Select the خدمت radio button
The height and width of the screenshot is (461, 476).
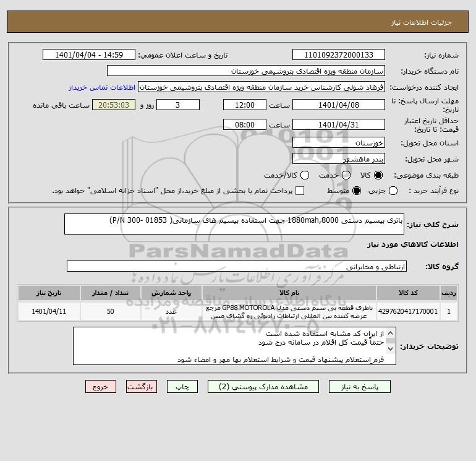pyautogui.click(x=346, y=175)
